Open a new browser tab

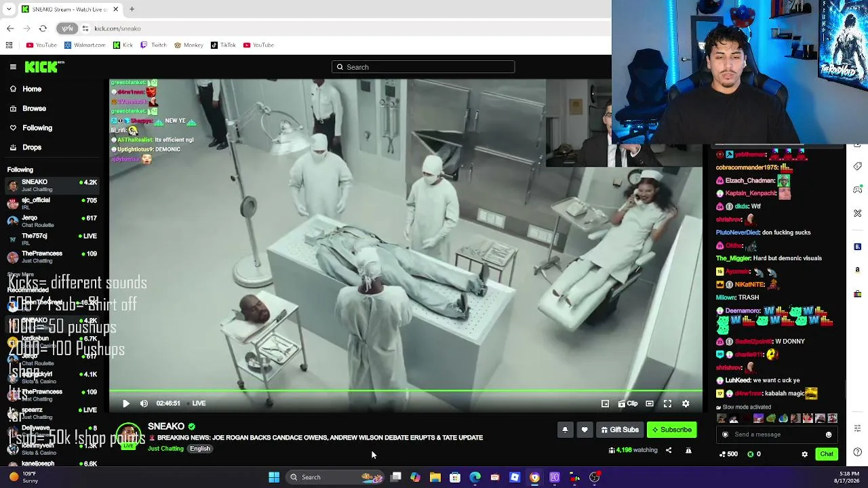pyautogui.click(x=132, y=9)
